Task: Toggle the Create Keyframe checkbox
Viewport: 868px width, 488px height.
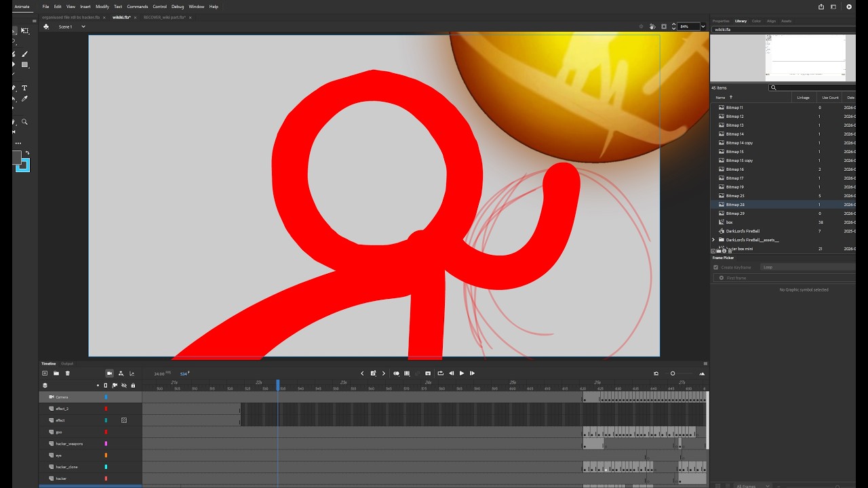Action: coord(715,267)
